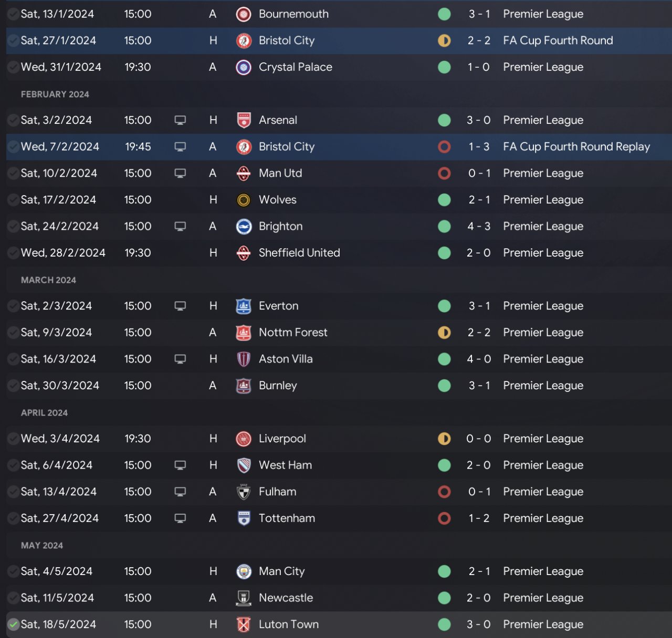Viewport: 672px width, 638px height.
Task: Click red loss indicator for Fulham match
Action: click(x=444, y=492)
